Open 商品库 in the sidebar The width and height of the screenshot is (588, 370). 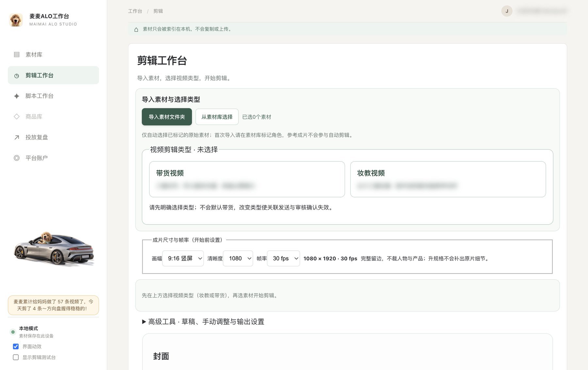[53, 116]
